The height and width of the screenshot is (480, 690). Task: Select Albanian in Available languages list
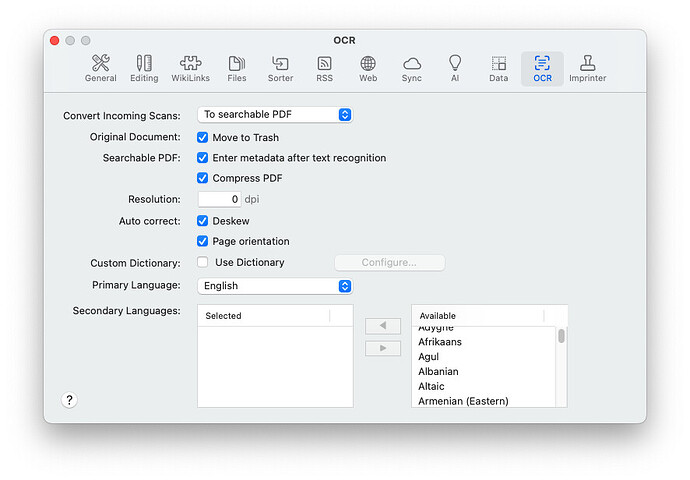(438, 372)
